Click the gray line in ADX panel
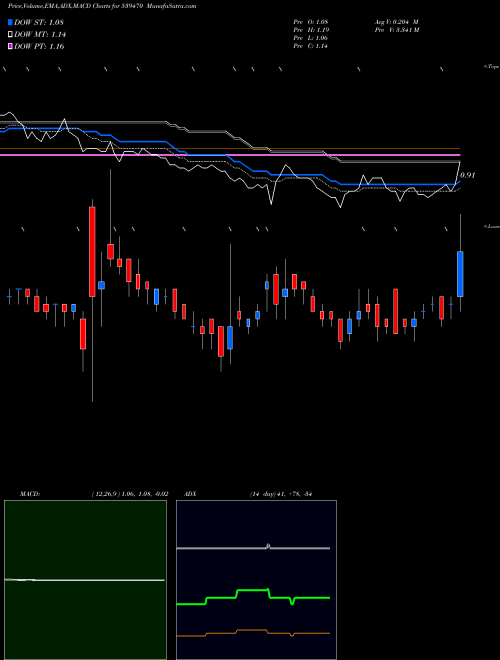Image resolution: width=500 pixels, height=660 pixels. pos(253,548)
